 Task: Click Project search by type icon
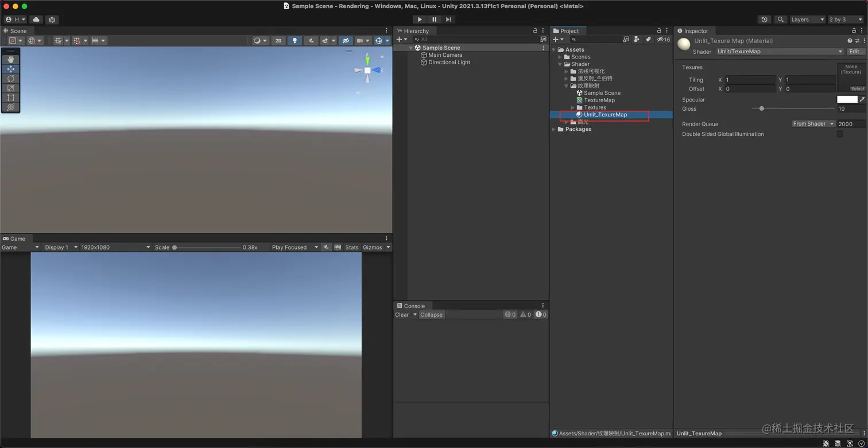pos(637,40)
